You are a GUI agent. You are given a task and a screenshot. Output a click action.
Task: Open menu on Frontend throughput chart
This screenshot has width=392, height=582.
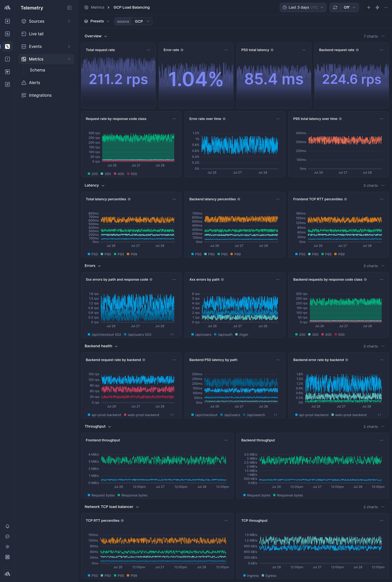point(226,440)
